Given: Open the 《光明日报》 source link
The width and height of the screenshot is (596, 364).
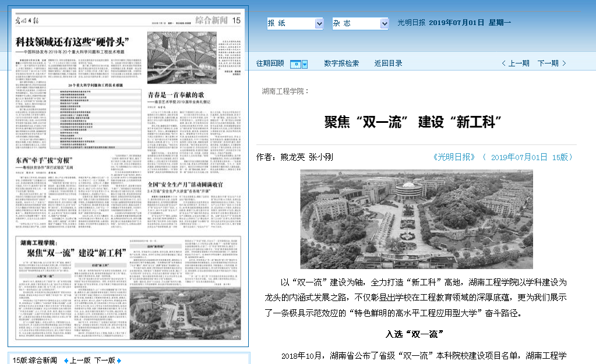Looking at the screenshot, I should pyautogui.click(x=454, y=157).
